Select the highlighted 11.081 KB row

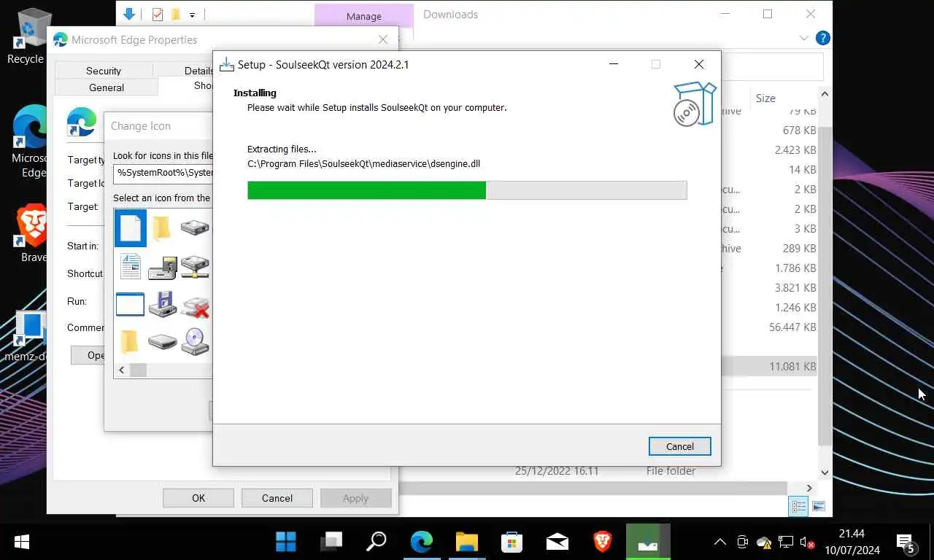(x=769, y=367)
